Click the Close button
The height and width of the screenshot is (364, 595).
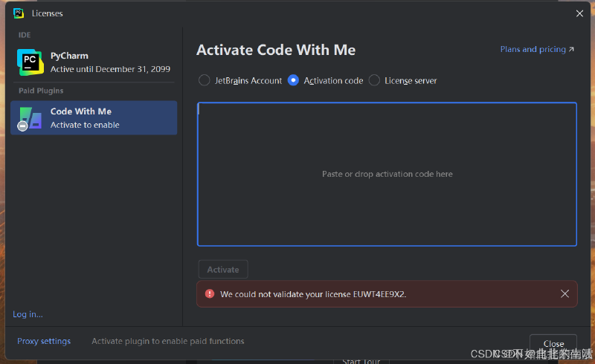[553, 343]
